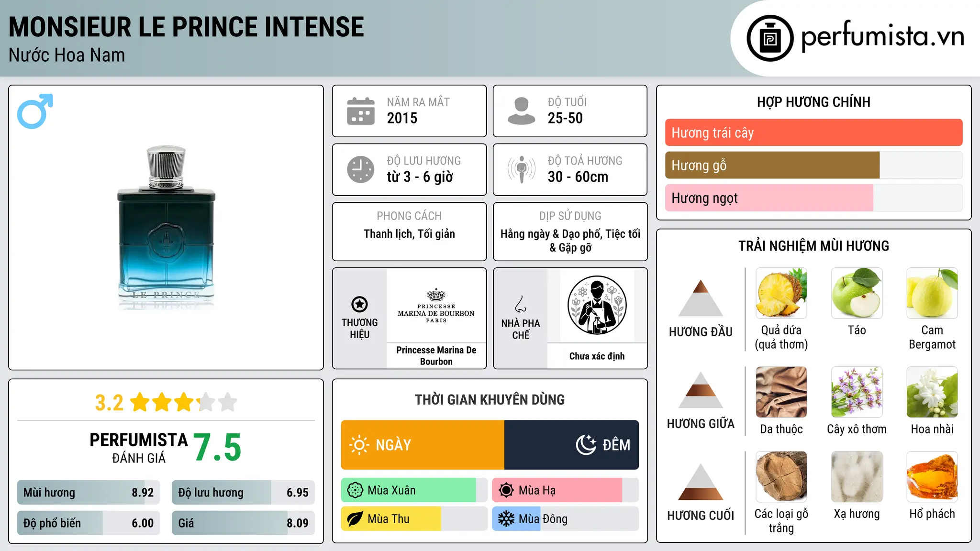
Task: Click the perfumista bottle logo icon
Action: click(770, 38)
